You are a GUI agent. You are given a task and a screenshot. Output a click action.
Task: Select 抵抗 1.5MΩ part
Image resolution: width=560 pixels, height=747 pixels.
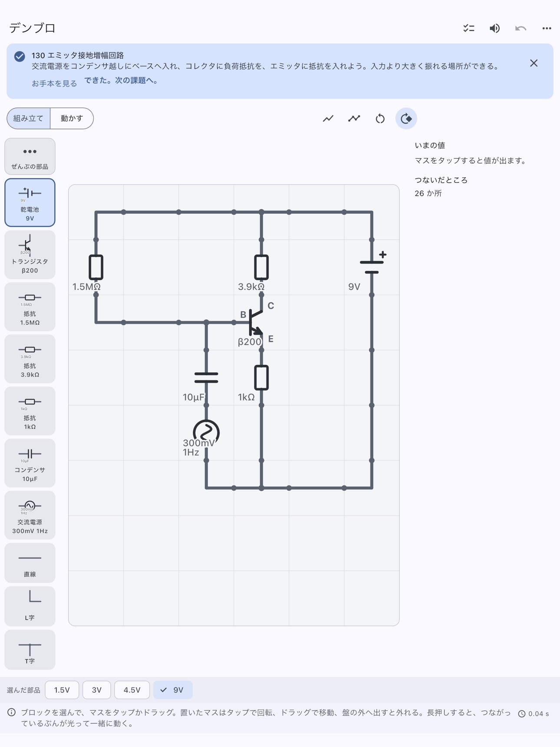(30, 307)
